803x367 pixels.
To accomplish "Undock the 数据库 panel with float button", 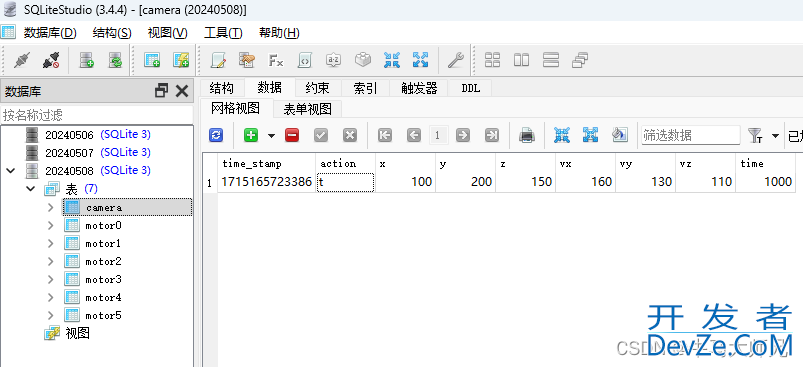I will click(x=161, y=91).
